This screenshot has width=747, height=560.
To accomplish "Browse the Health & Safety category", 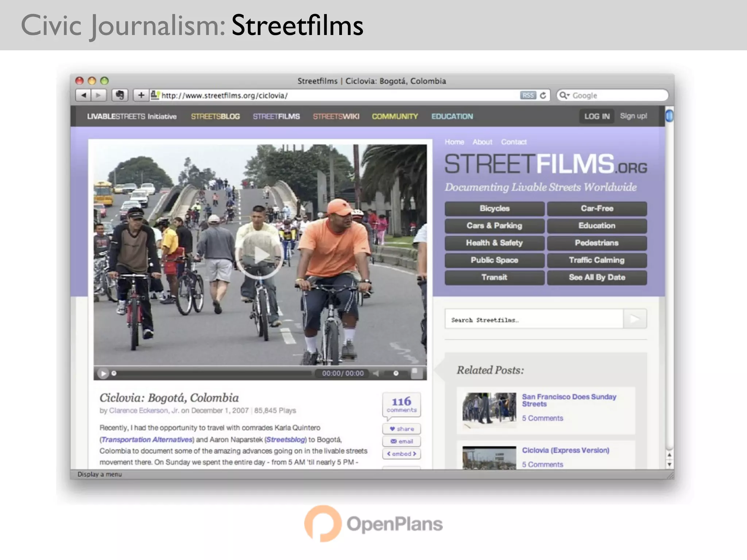I will point(495,243).
